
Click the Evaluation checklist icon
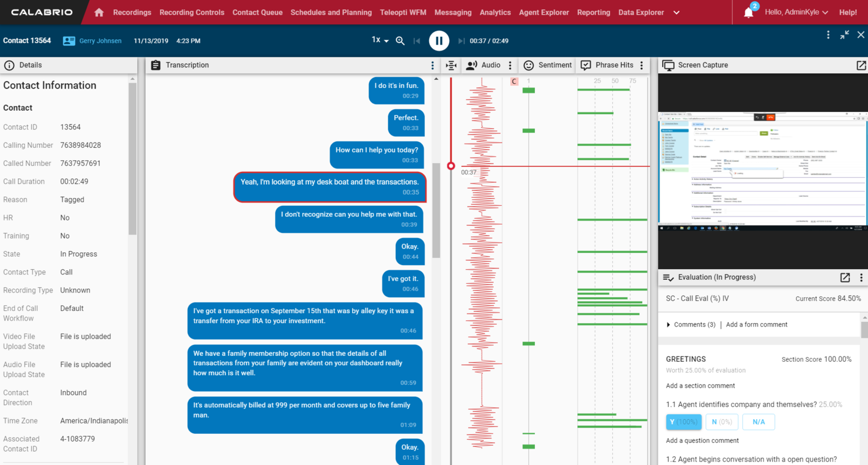point(669,277)
